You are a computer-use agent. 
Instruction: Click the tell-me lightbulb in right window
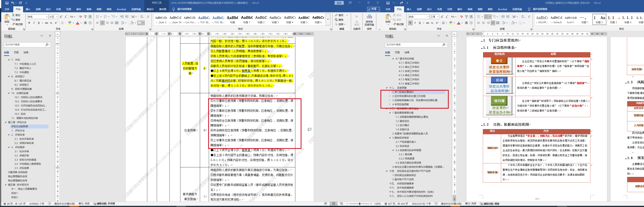529,9
